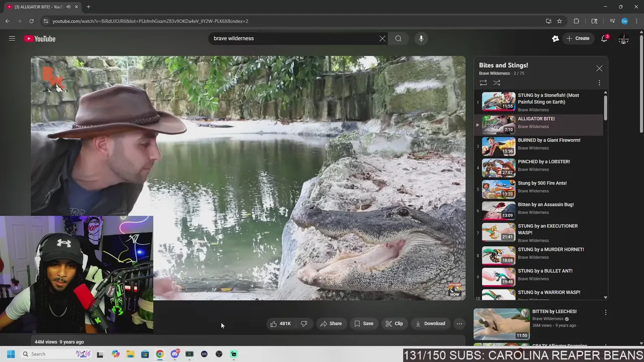The height and width of the screenshot is (362, 644).
Task: Open more actions ellipsis below the video
Action: (459, 324)
